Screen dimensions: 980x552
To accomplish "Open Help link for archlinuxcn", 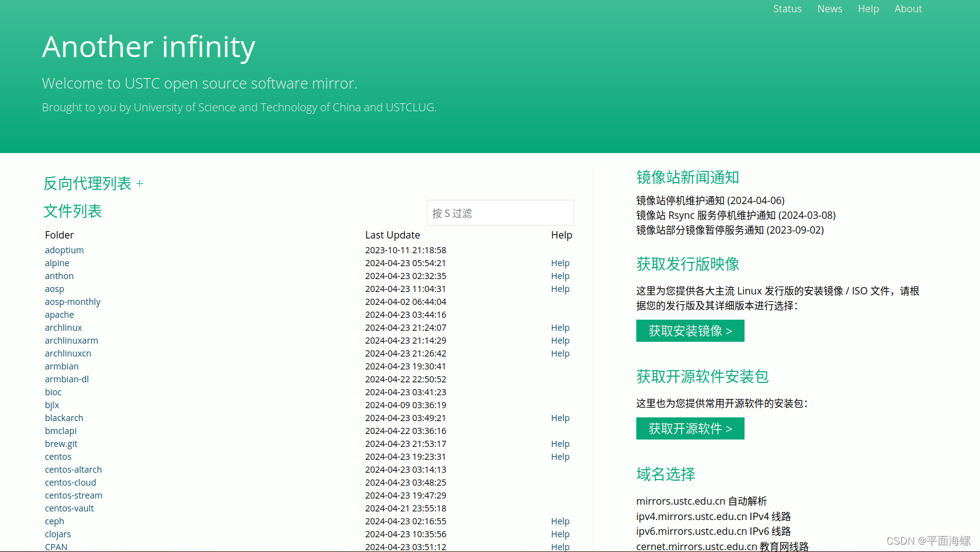I will click(x=560, y=353).
